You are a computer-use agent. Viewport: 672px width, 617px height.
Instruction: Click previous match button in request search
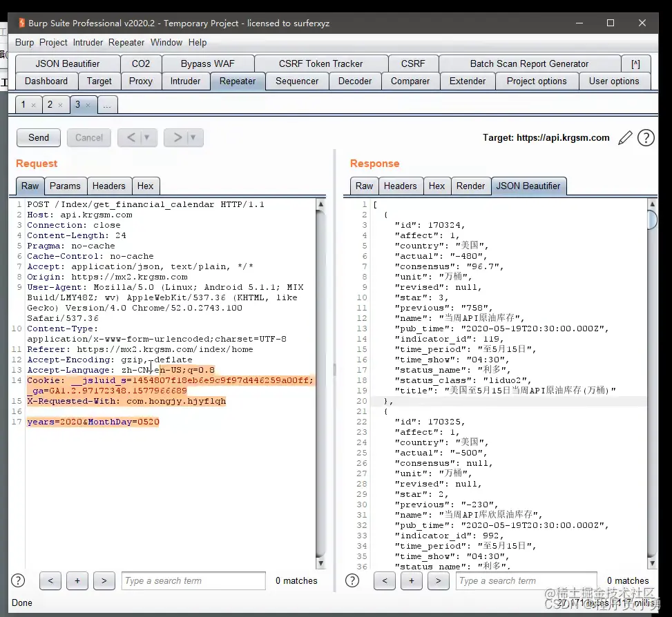[x=50, y=580]
